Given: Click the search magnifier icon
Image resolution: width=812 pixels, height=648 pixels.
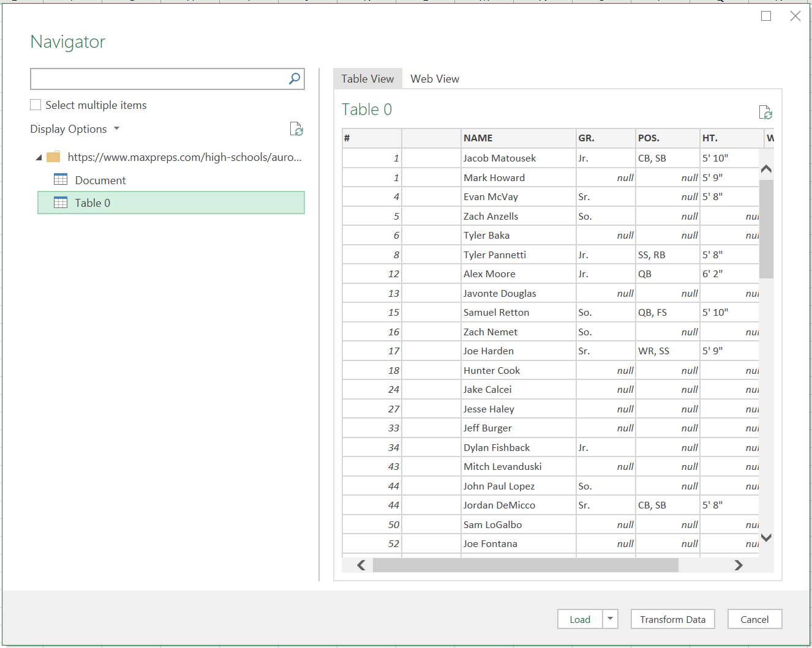Looking at the screenshot, I should (x=295, y=78).
